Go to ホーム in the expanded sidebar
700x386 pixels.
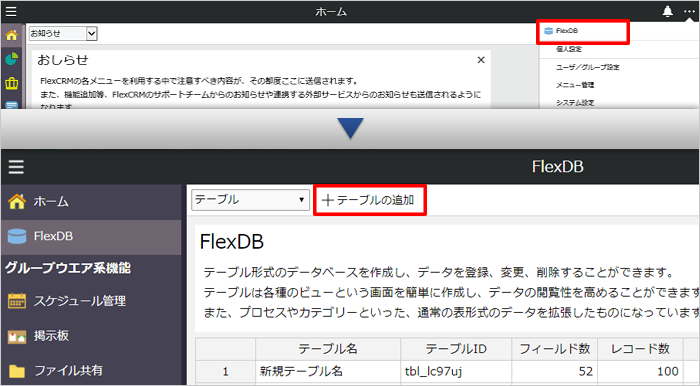pyautogui.click(x=91, y=202)
